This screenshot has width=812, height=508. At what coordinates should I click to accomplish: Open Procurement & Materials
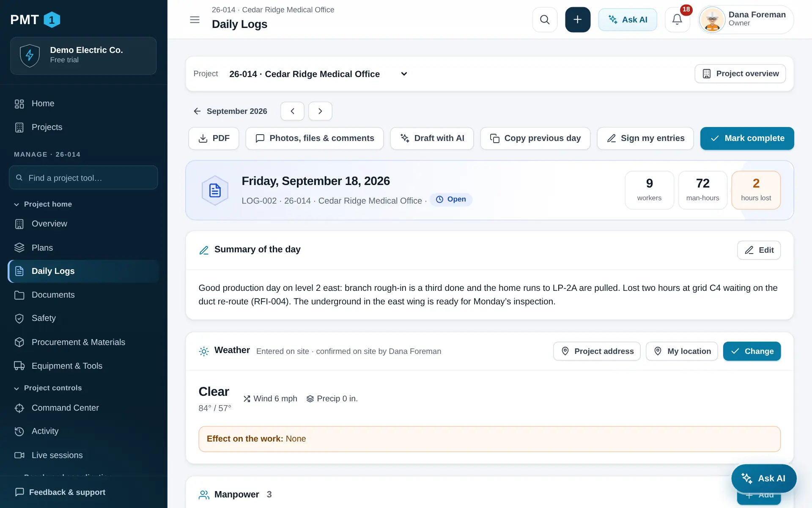[83, 342]
